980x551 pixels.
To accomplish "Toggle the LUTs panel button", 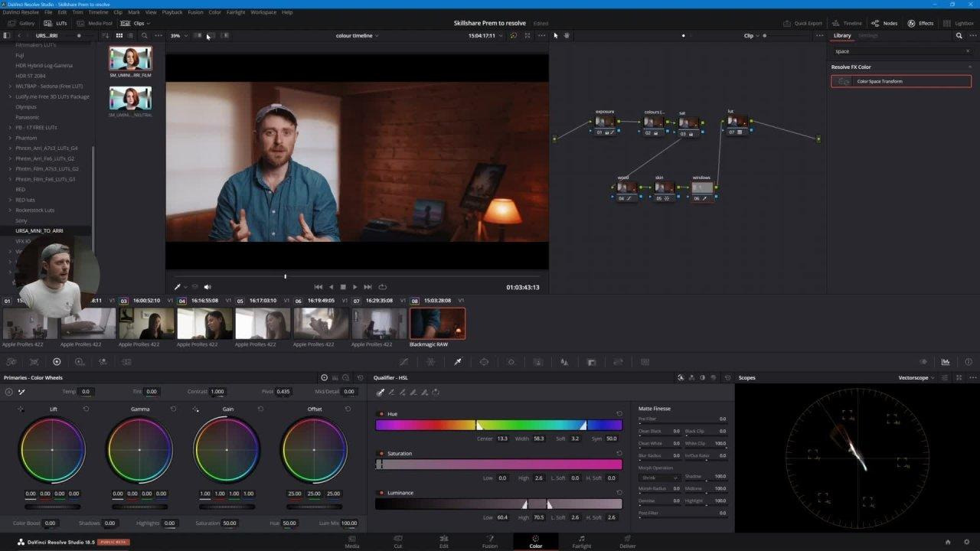I will coord(54,23).
